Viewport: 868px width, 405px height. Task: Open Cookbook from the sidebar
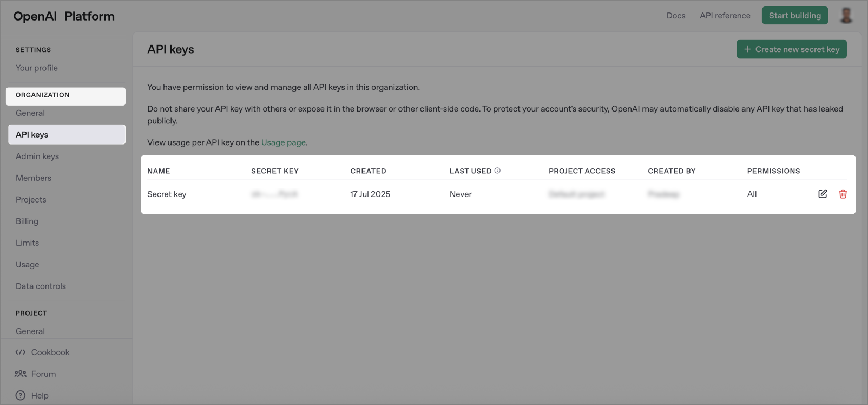(x=50, y=352)
